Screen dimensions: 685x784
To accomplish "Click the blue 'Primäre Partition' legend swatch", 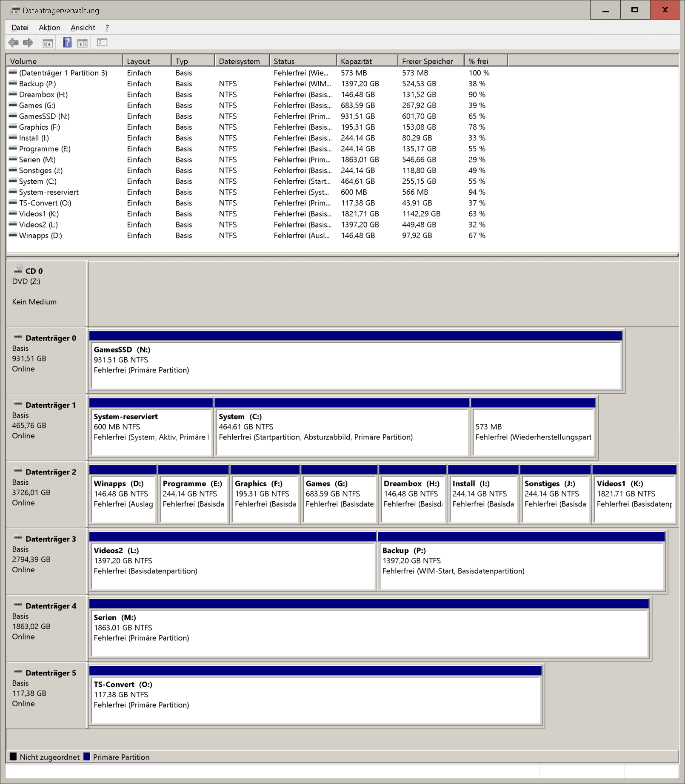I will tap(87, 757).
